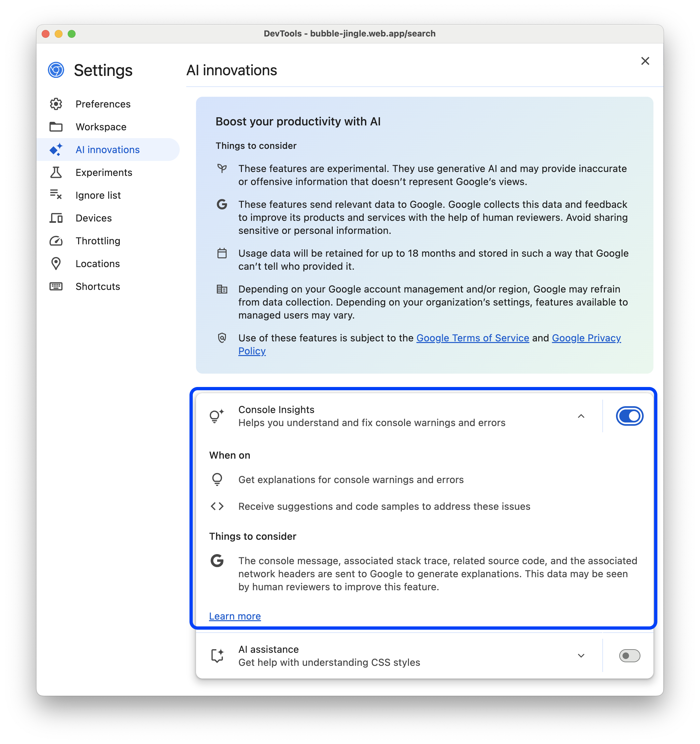Disable the Console Insights toggle
This screenshot has width=700, height=744.
pyautogui.click(x=628, y=415)
